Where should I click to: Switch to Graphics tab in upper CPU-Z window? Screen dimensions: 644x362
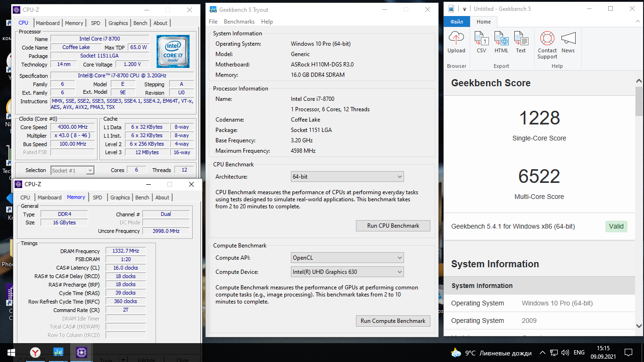click(118, 23)
